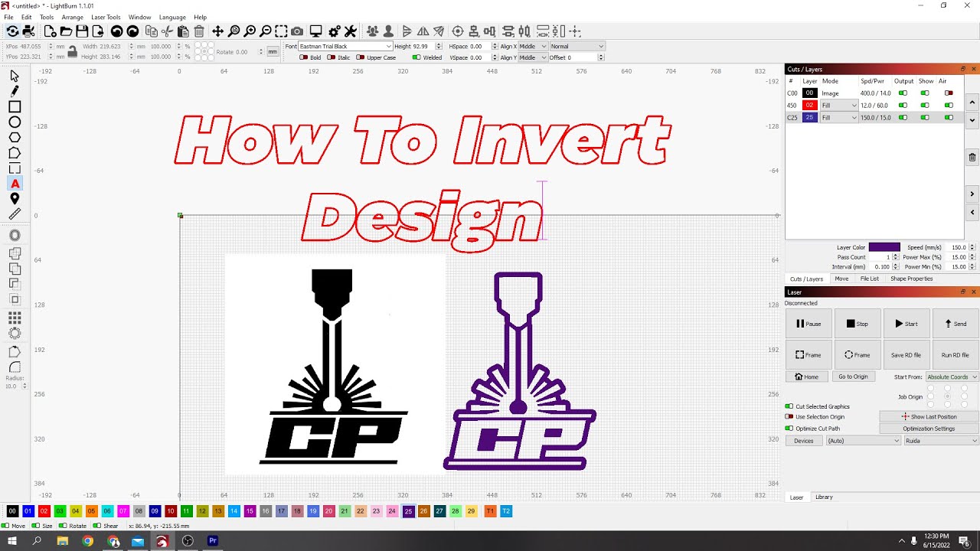
Task: Open the Arrange menu
Action: point(73,17)
